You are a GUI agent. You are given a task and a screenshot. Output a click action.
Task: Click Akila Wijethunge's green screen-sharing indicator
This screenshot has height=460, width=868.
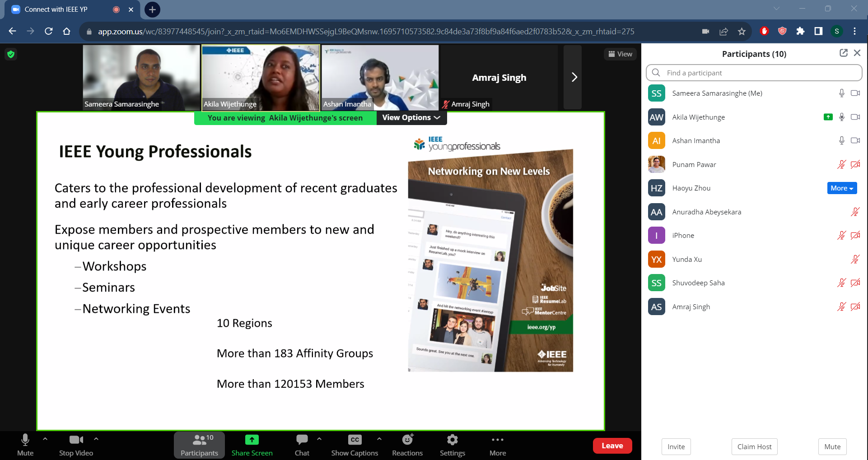(828, 117)
